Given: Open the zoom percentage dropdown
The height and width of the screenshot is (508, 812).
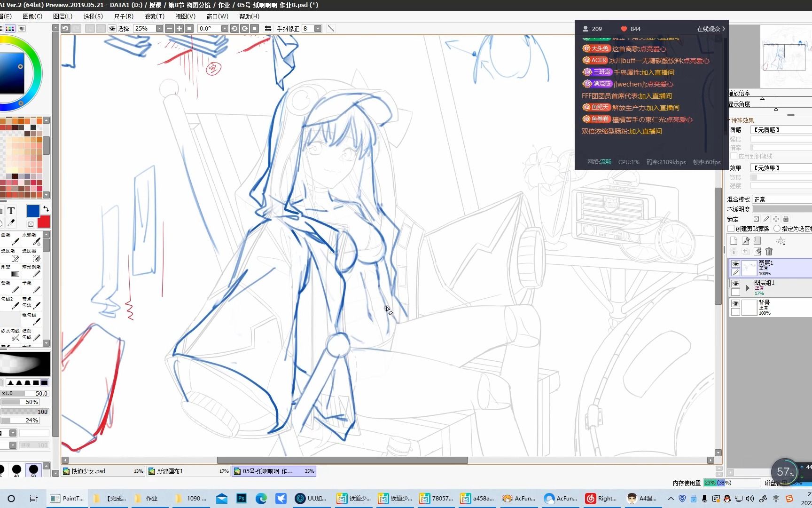Looking at the screenshot, I should (x=159, y=28).
